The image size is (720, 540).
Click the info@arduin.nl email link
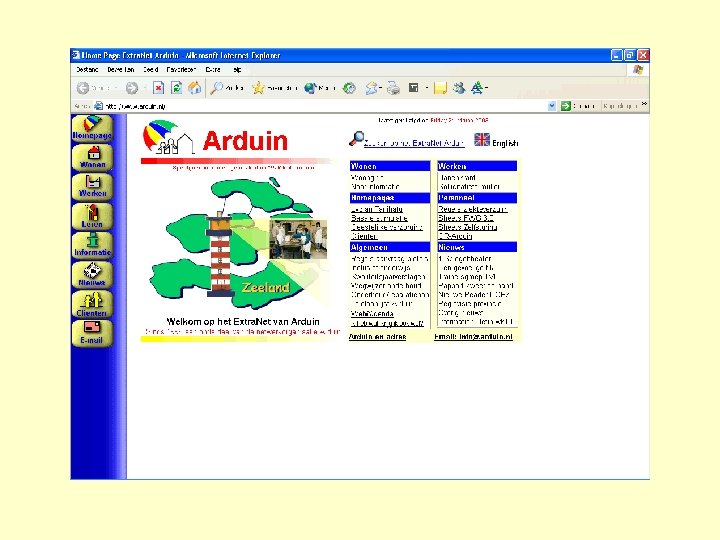tap(473, 337)
